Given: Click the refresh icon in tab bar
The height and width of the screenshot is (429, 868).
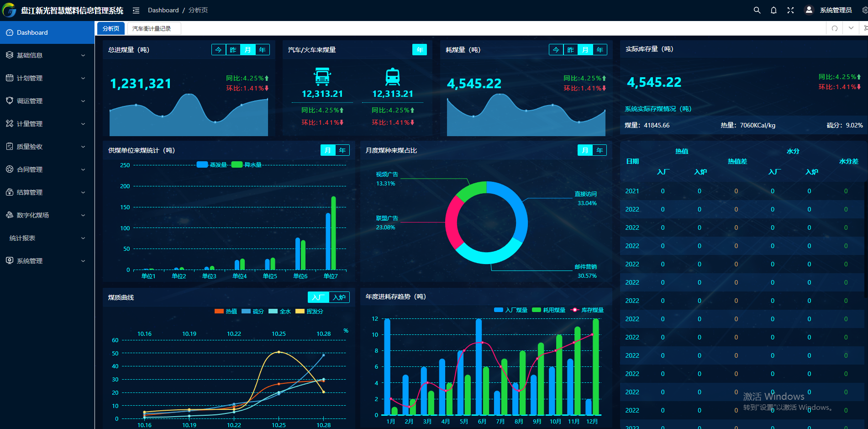Looking at the screenshot, I should 835,28.
